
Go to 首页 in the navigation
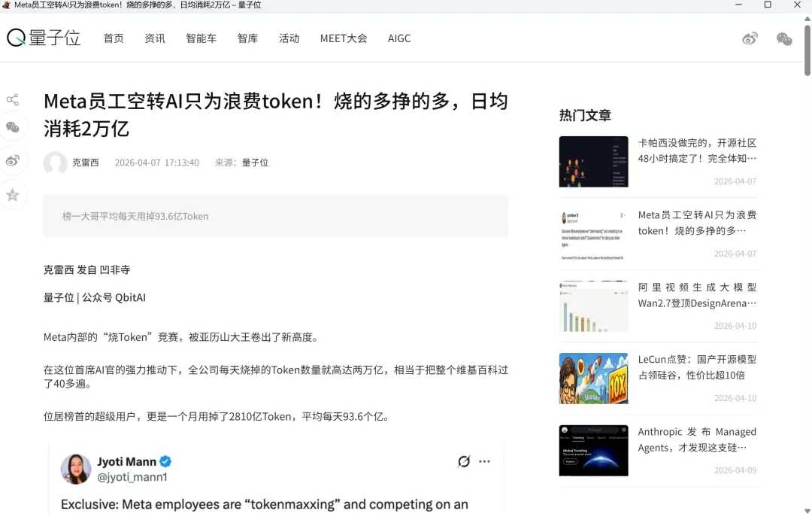[x=114, y=38]
